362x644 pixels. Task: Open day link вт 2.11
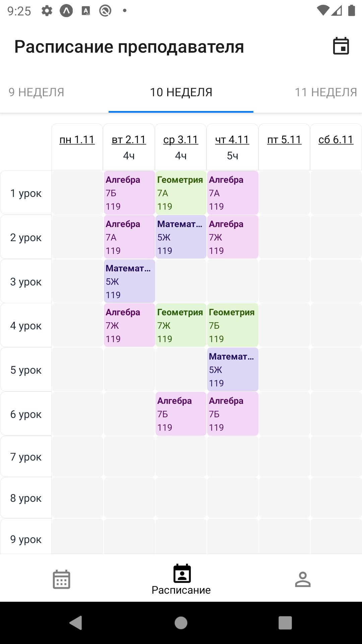click(129, 140)
